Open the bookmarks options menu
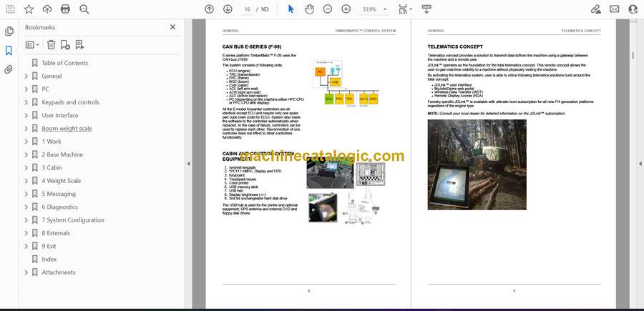644x311 pixels. coord(32,45)
